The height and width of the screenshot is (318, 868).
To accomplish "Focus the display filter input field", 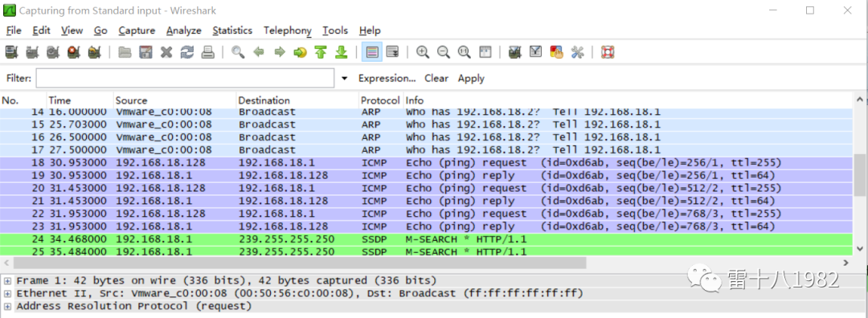I will [x=185, y=78].
